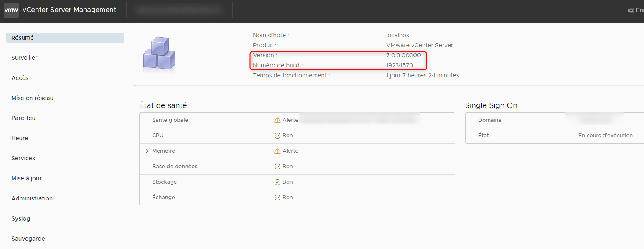Click the version value 7.0.3.00300
644x249 pixels.
[403, 55]
